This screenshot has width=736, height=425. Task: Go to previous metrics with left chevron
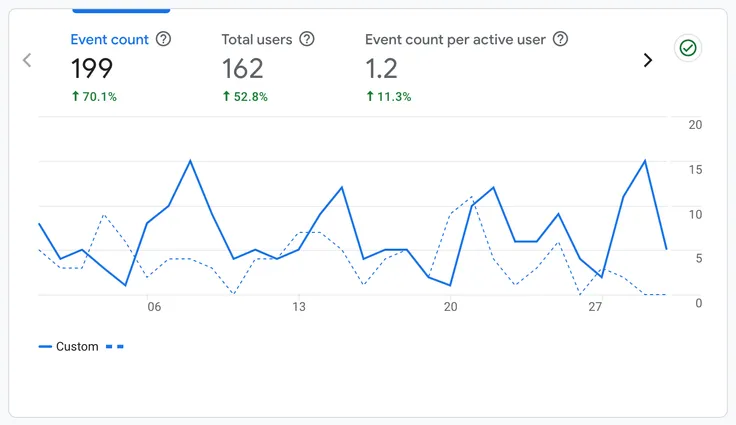27,60
